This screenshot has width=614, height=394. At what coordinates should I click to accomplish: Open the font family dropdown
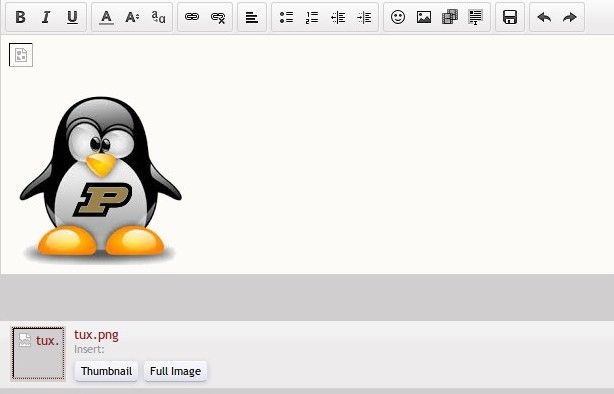pos(158,17)
